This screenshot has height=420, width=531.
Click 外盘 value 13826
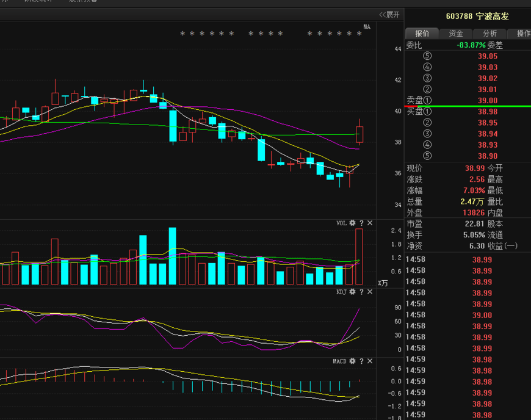(x=474, y=212)
